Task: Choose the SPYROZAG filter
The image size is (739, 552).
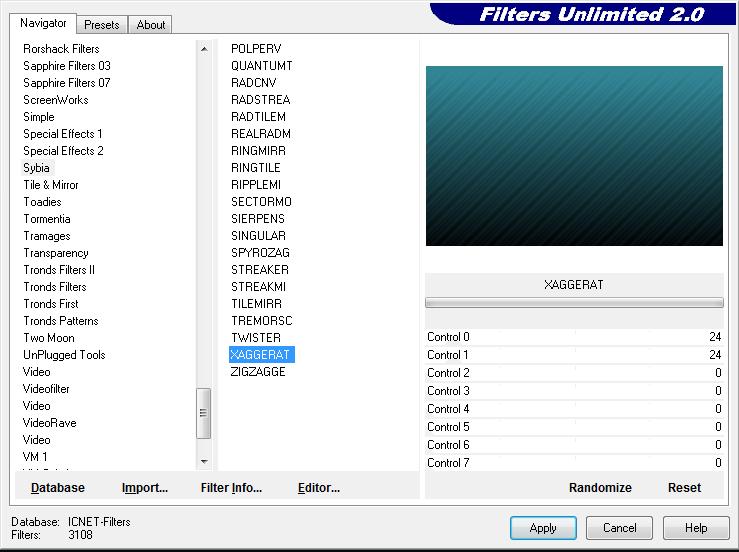Action: 260,253
